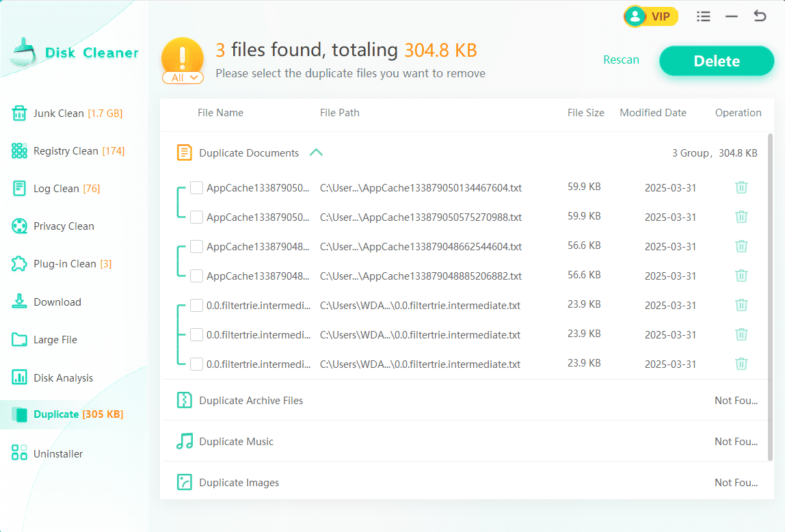Image resolution: width=785 pixels, height=532 pixels.
Task: Click the Duplicate Music note icon
Action: (184, 442)
